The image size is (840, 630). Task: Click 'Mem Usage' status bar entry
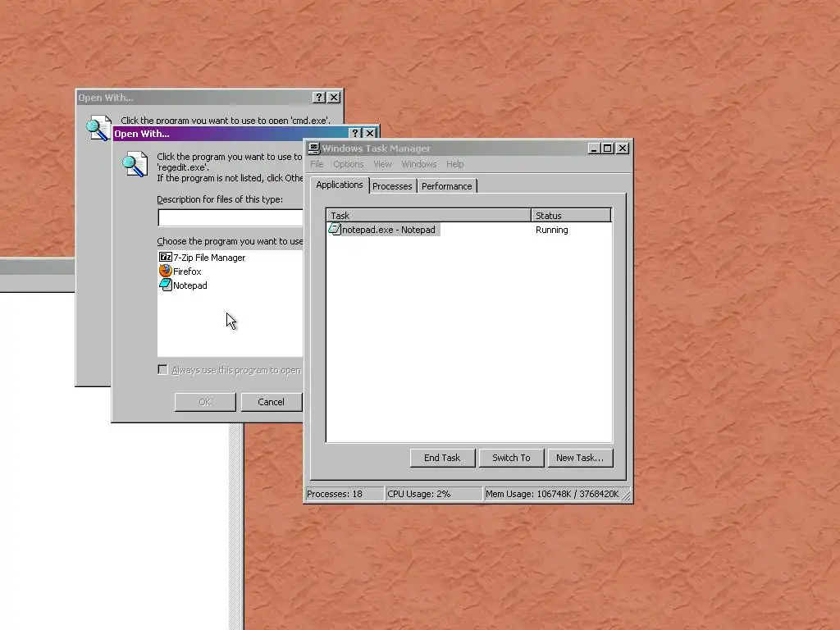pos(552,494)
